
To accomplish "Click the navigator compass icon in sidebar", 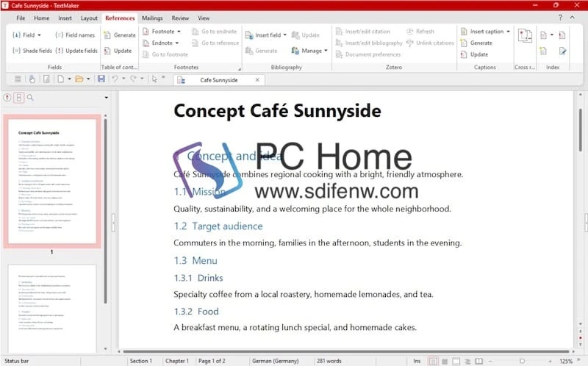I will point(7,98).
